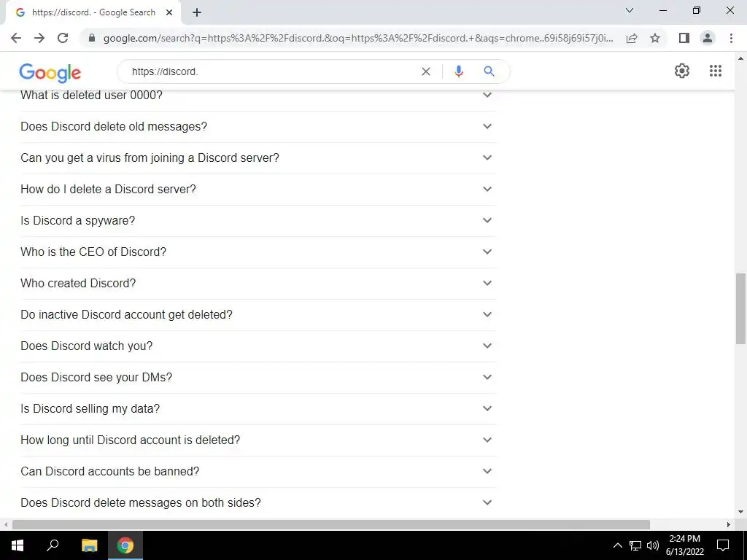Select the 'https://discord. - Google Search' tab
Image resolution: width=747 pixels, height=560 pixels.
click(93, 13)
